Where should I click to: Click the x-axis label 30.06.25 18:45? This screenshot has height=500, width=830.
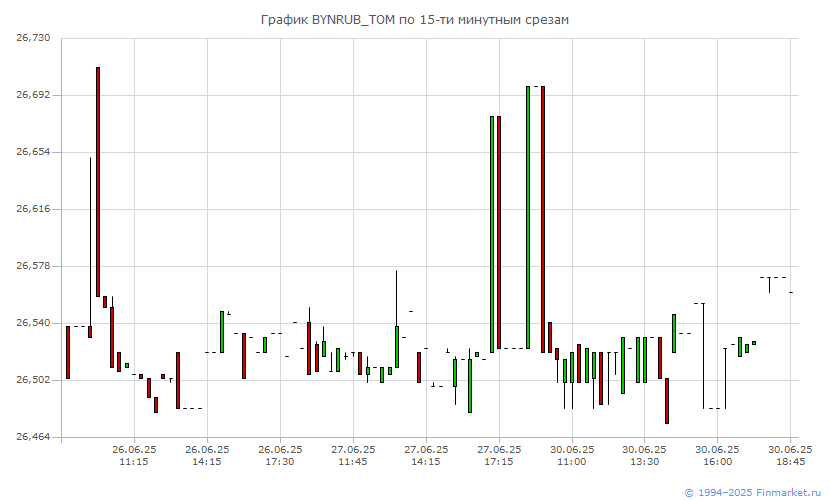tap(790, 456)
